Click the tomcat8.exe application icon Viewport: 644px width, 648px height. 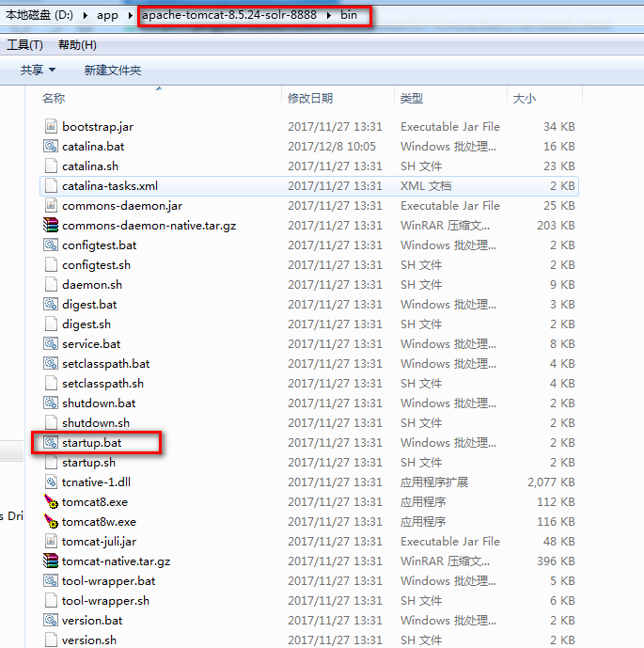(x=51, y=501)
